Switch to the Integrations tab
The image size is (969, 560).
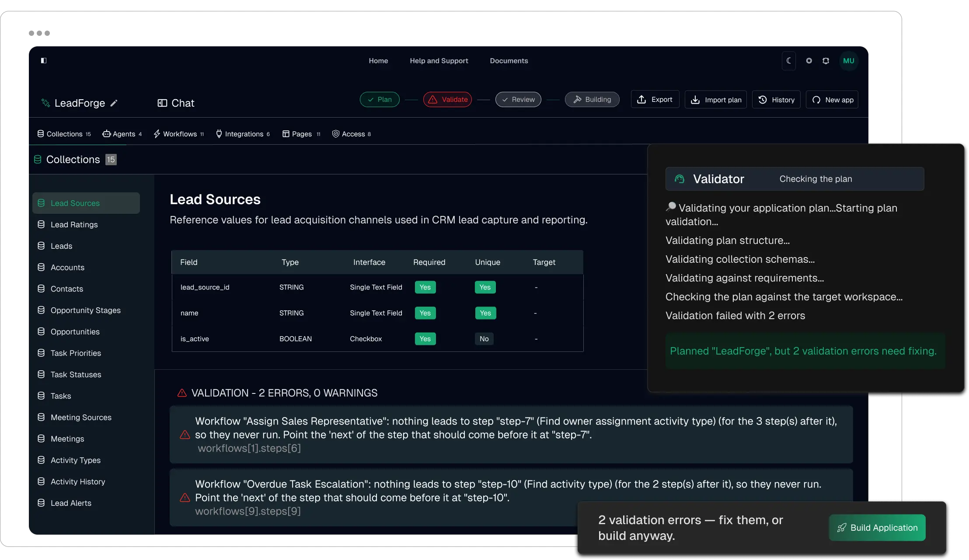pyautogui.click(x=243, y=134)
